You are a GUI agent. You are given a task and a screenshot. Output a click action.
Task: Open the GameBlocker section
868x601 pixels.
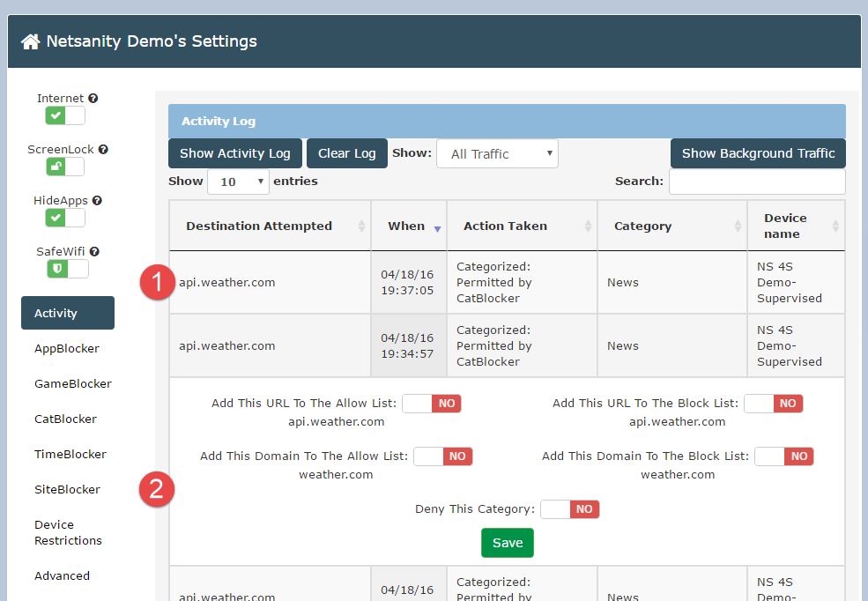pyautogui.click(x=73, y=383)
